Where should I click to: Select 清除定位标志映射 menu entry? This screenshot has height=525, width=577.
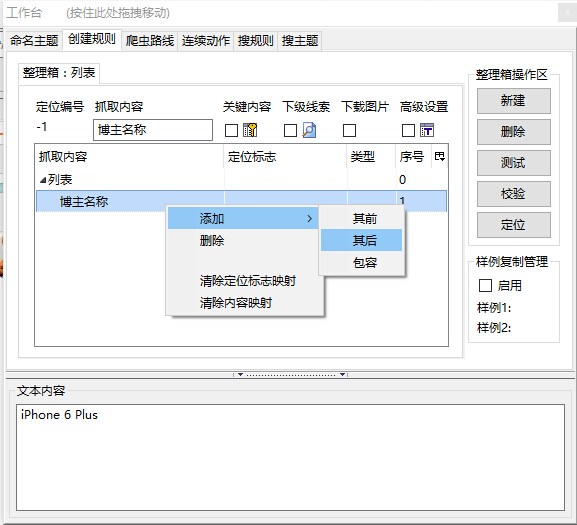(x=245, y=281)
